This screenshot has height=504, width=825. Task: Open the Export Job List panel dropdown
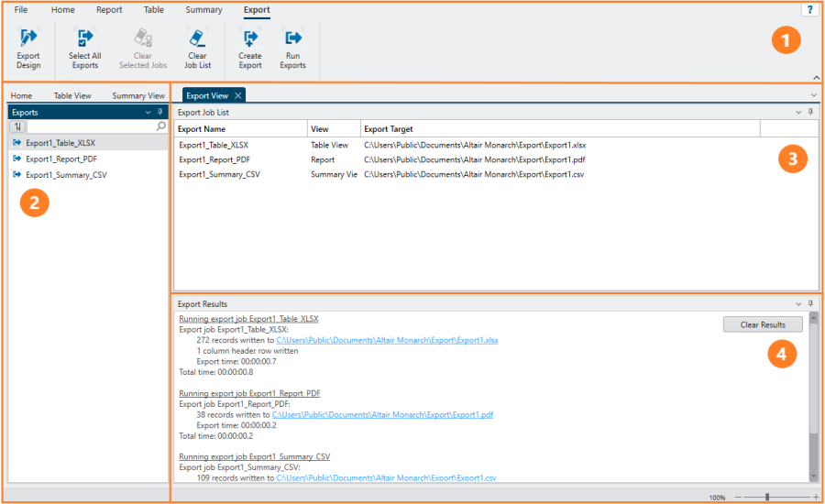797,112
